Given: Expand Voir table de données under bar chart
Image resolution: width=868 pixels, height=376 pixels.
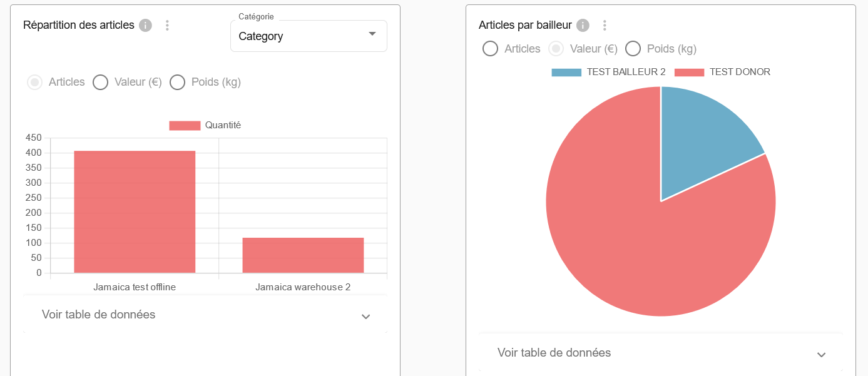Looking at the screenshot, I should pyautogui.click(x=205, y=315).
